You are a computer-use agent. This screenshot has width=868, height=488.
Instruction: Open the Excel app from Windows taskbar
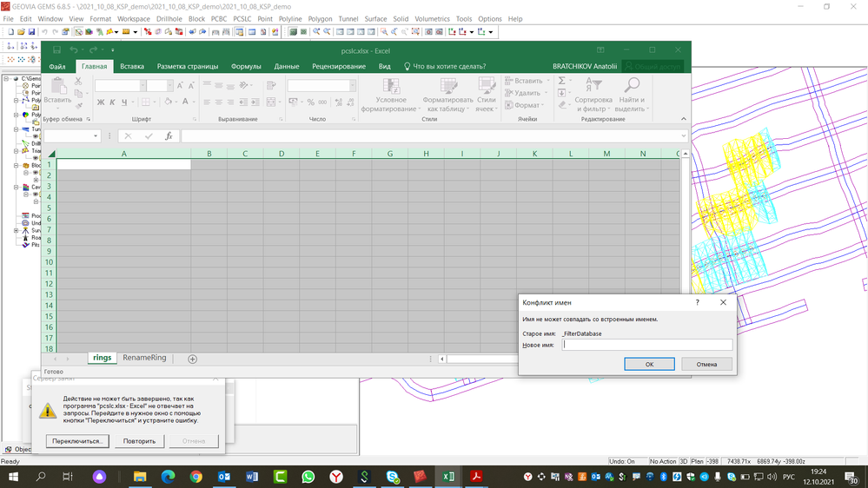(x=448, y=477)
